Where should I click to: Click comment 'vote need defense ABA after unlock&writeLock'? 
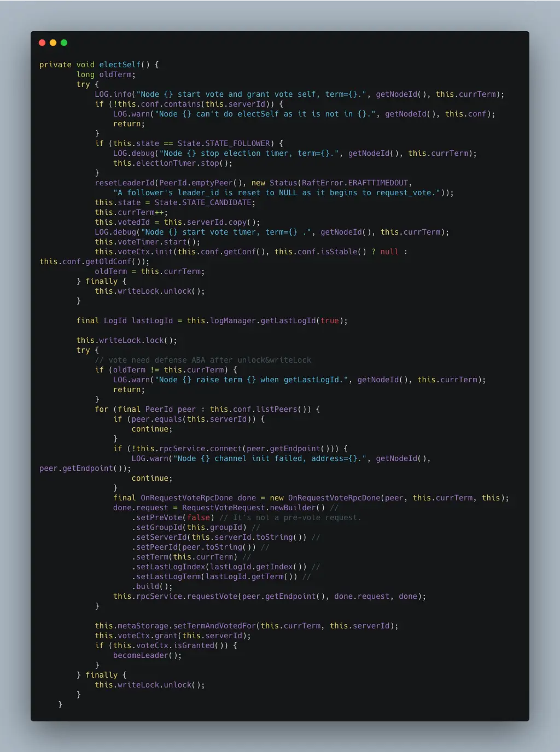point(203,360)
